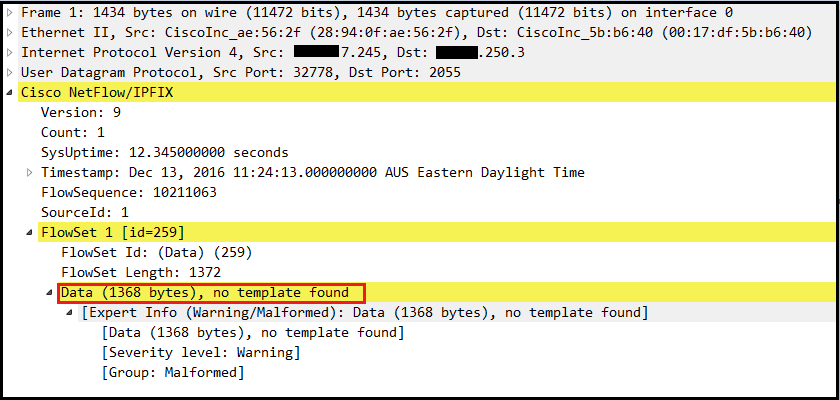Image resolution: width=840 pixels, height=400 pixels.
Task: Expand the Timestamp field arrow
Action: (x=30, y=172)
